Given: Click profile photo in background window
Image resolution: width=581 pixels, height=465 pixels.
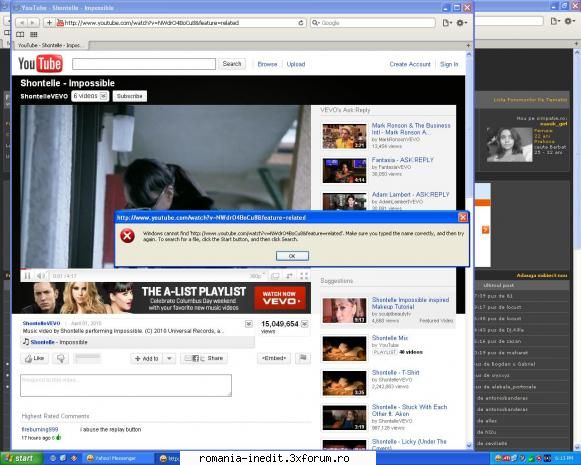Looking at the screenshot, I should (x=509, y=145).
